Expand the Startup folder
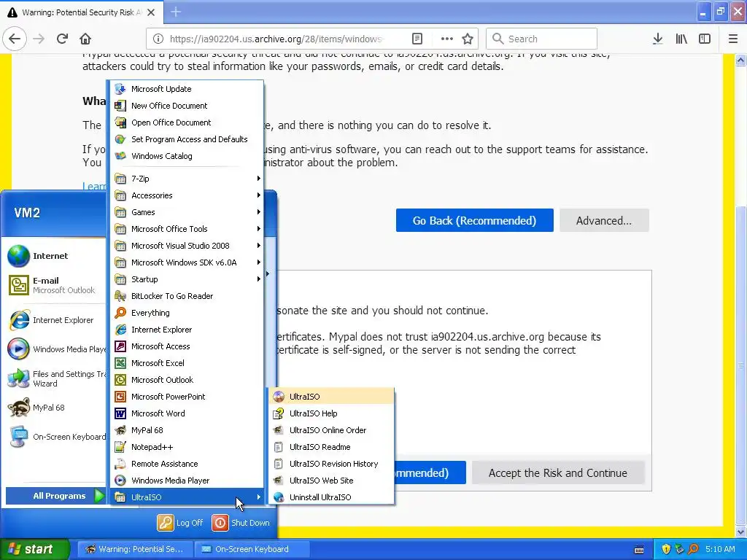747x560 pixels. 187,279
